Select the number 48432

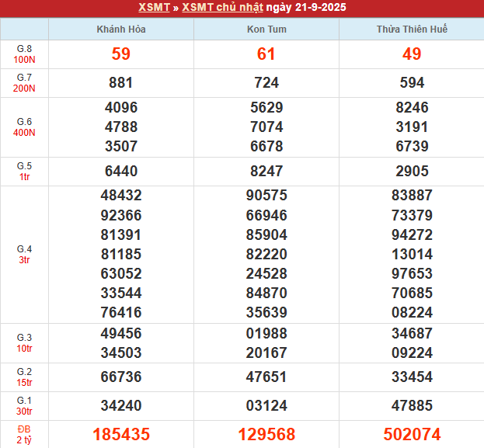point(121,196)
